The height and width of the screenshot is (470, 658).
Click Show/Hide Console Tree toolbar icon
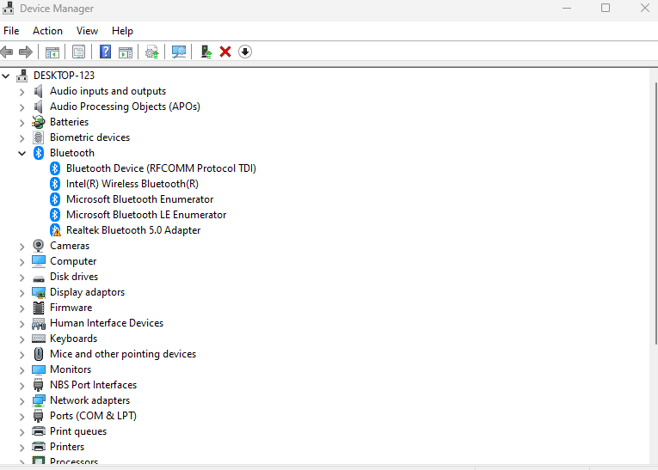click(52, 52)
